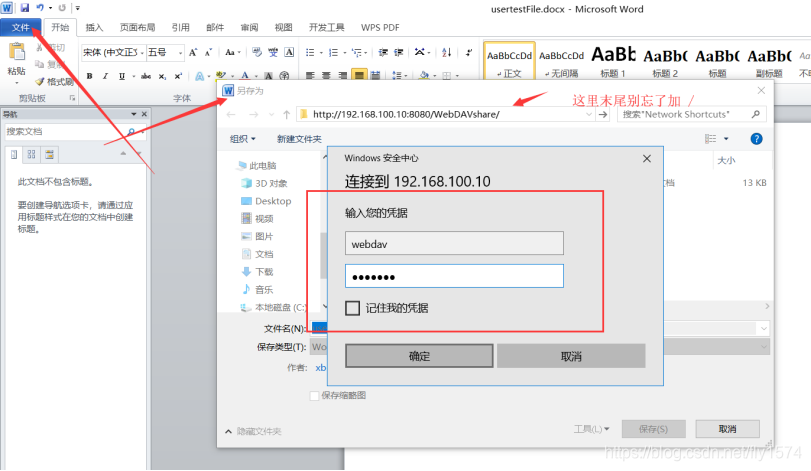Toggle Underline formatting

tap(122, 76)
